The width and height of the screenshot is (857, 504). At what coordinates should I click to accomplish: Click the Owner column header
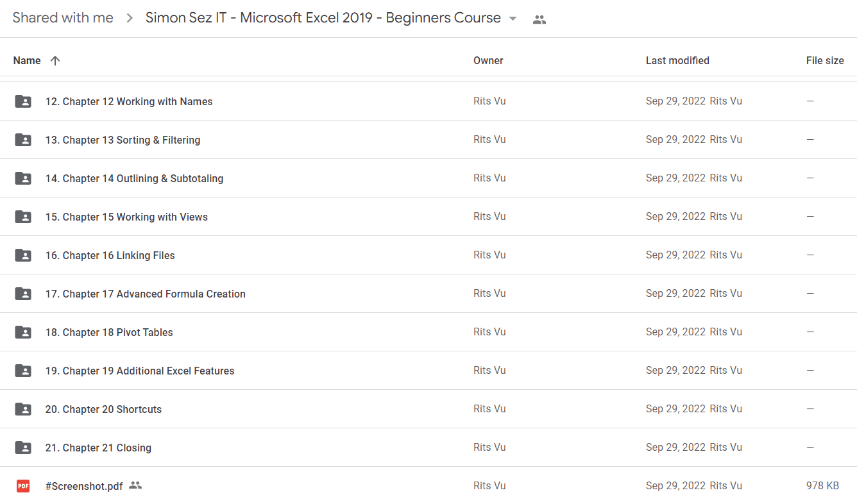(488, 60)
